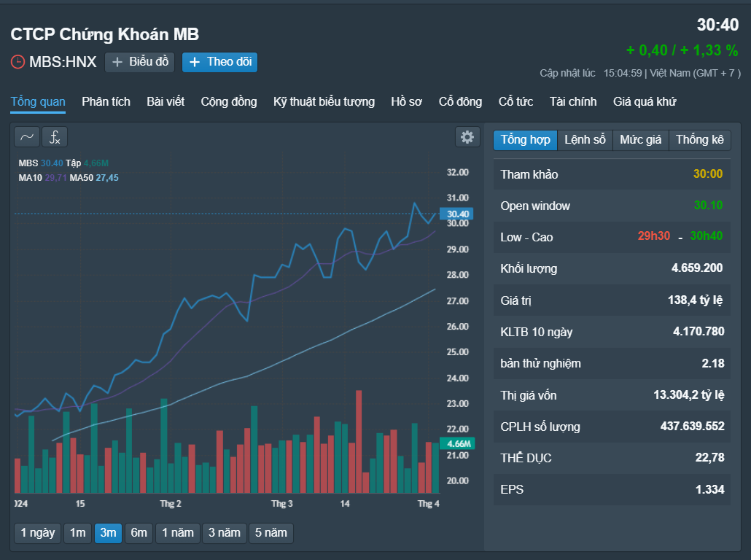
Task: Click the 30.40 current price axis label
Action: click(x=456, y=214)
